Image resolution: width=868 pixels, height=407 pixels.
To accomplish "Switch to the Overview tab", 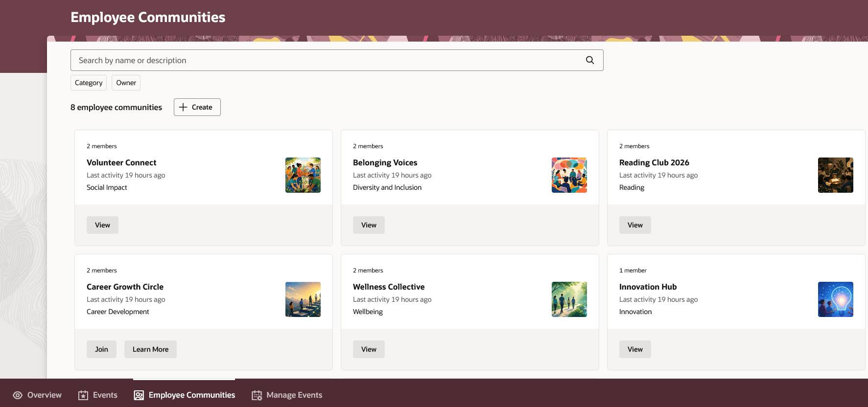I will (x=37, y=395).
